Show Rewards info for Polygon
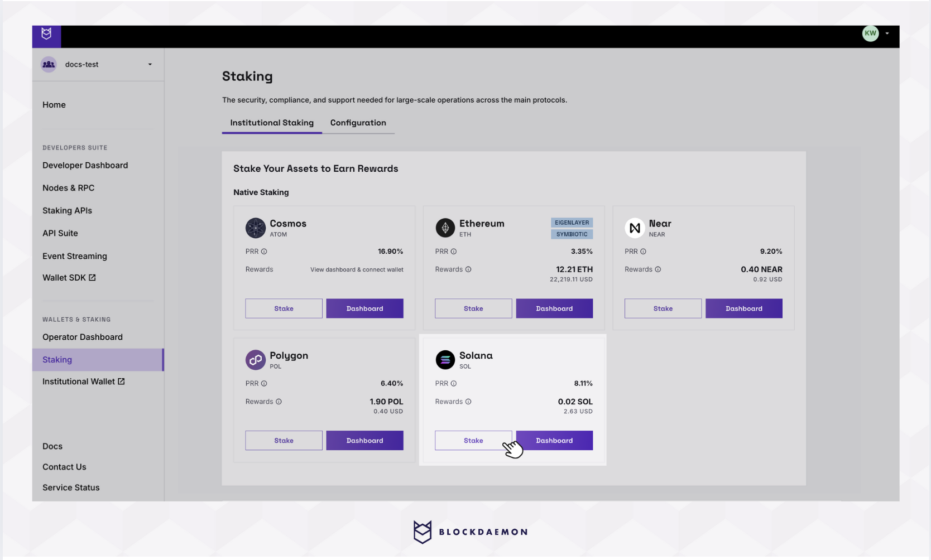 (x=279, y=402)
